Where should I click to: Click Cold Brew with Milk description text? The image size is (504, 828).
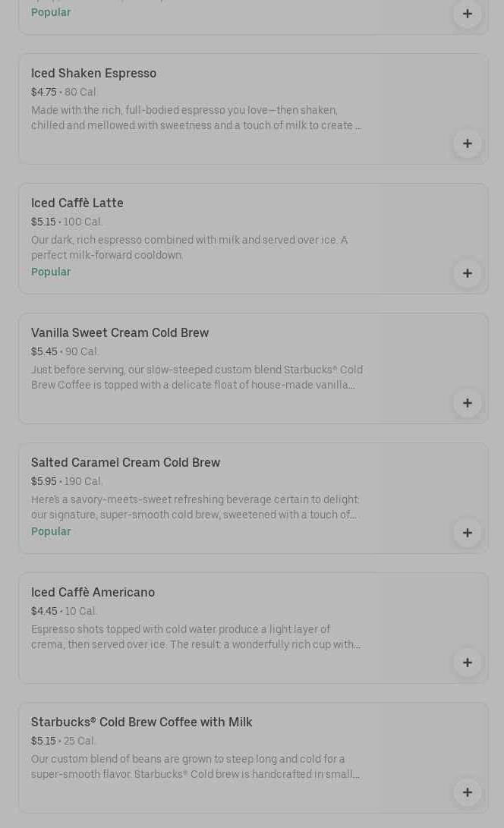(x=195, y=767)
